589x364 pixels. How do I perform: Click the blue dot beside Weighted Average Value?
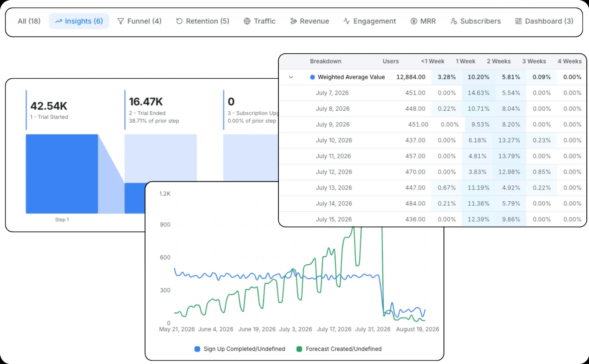(313, 77)
